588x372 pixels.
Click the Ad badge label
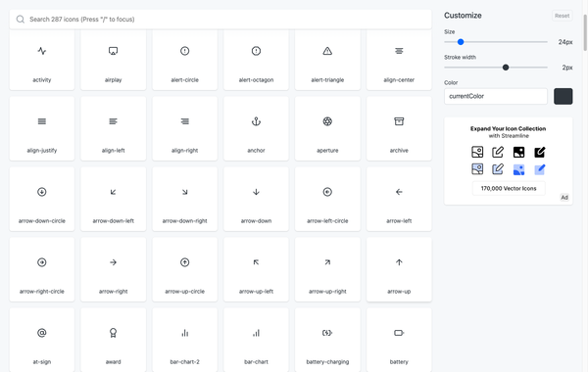pyautogui.click(x=564, y=198)
